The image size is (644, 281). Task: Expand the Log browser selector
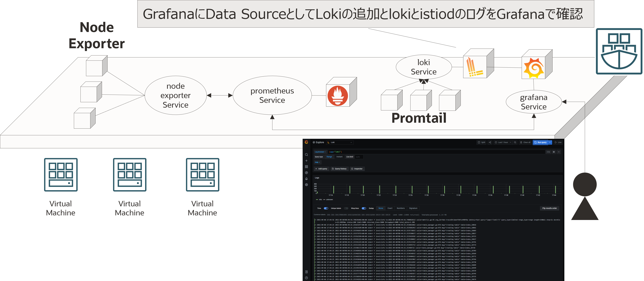(x=320, y=152)
